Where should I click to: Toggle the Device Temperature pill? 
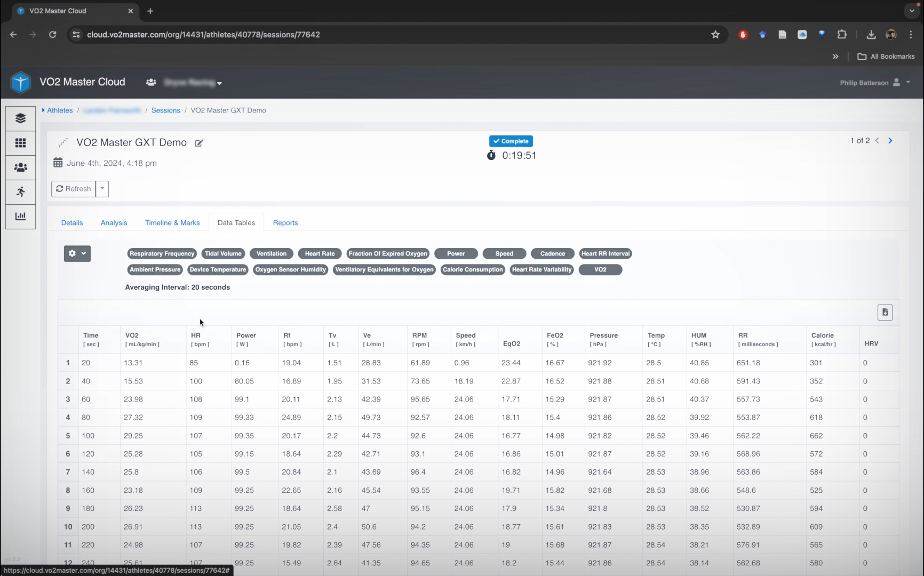point(218,270)
